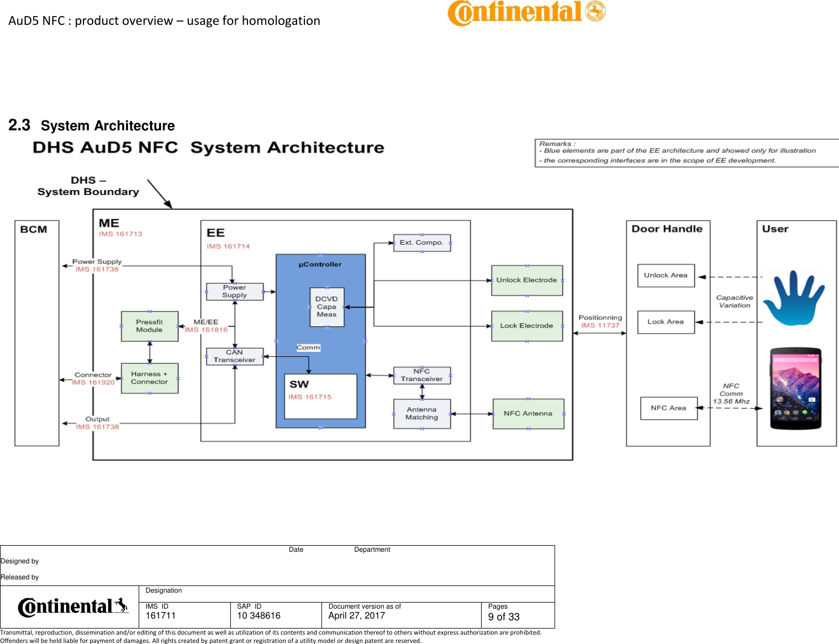Screen dimensions: 839x644
Task: Click the black Continental logo in footer
Action: pyautogui.click(x=73, y=606)
